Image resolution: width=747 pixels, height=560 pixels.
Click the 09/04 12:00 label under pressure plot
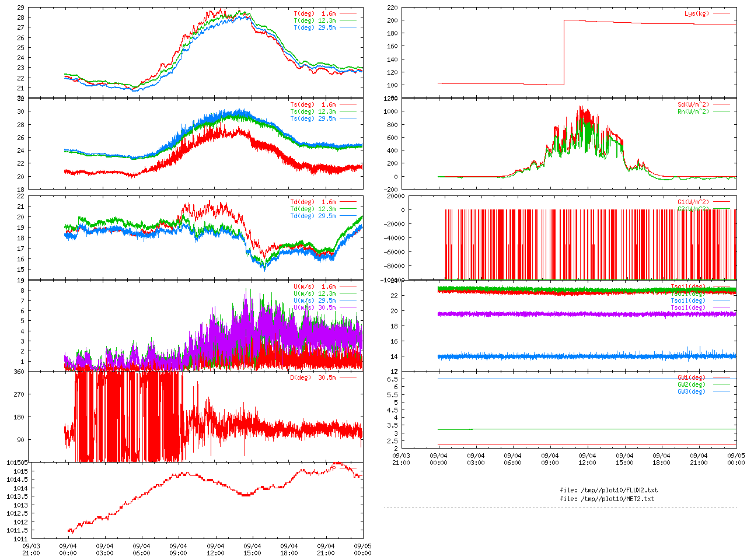pyautogui.click(x=215, y=549)
